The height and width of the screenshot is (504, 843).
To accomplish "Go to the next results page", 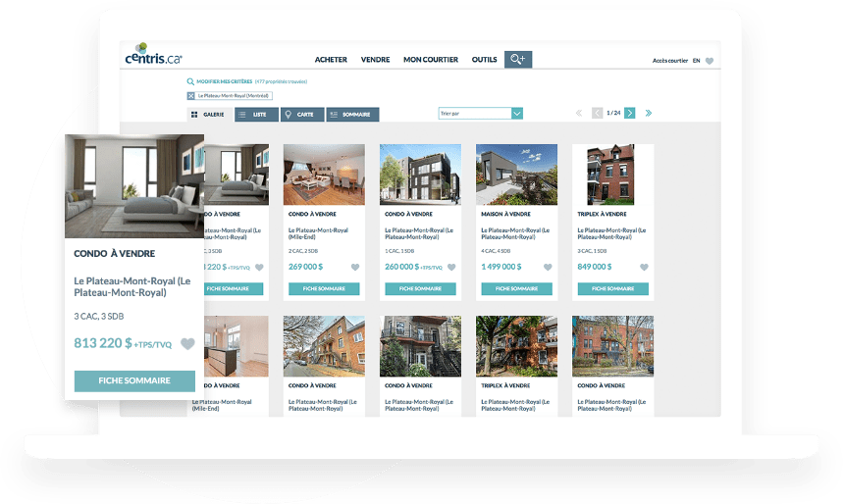I will (630, 113).
